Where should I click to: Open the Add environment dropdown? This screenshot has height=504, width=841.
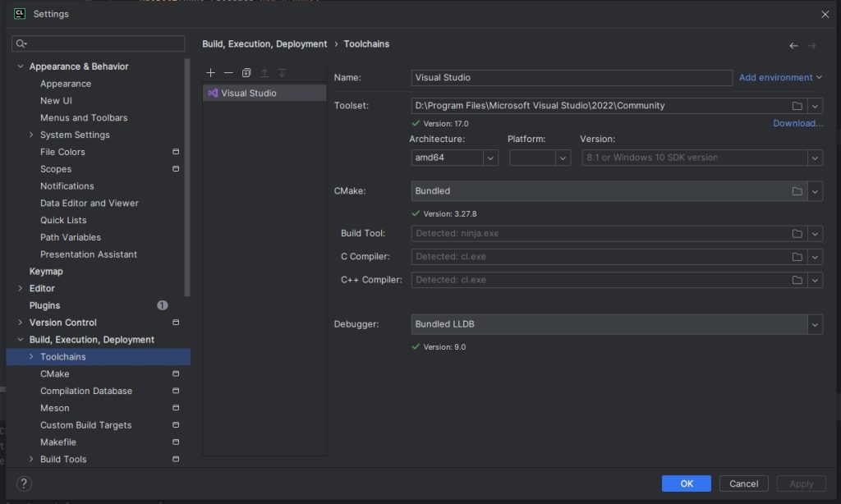tap(780, 78)
